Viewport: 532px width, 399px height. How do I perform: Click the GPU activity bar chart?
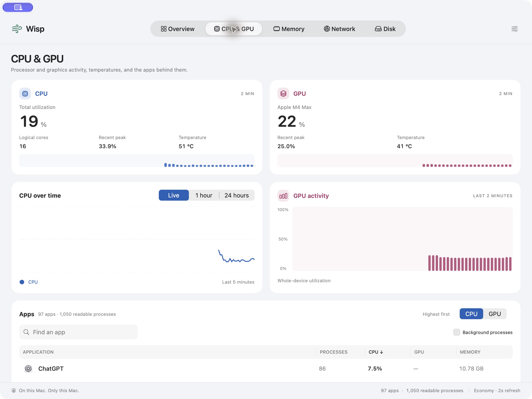(x=402, y=239)
